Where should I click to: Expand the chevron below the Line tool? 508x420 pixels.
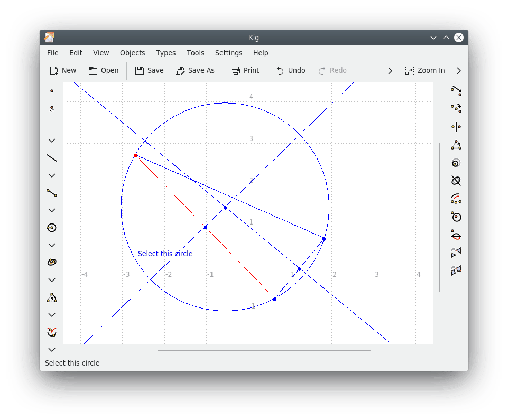click(51, 175)
